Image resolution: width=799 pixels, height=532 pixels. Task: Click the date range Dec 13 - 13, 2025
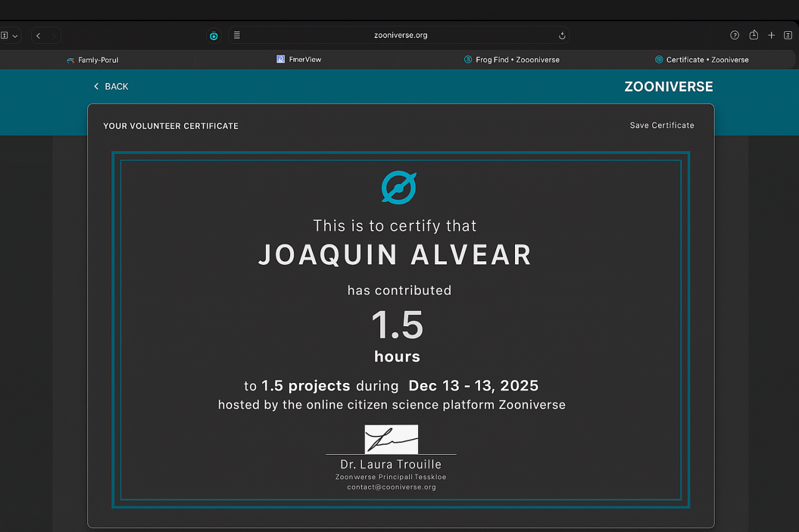(x=474, y=386)
